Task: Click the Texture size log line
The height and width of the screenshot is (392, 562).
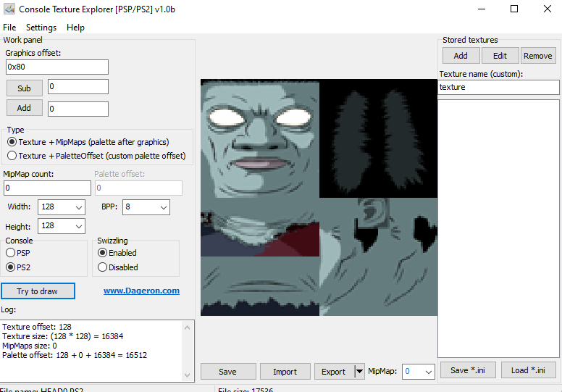Action: [63, 336]
